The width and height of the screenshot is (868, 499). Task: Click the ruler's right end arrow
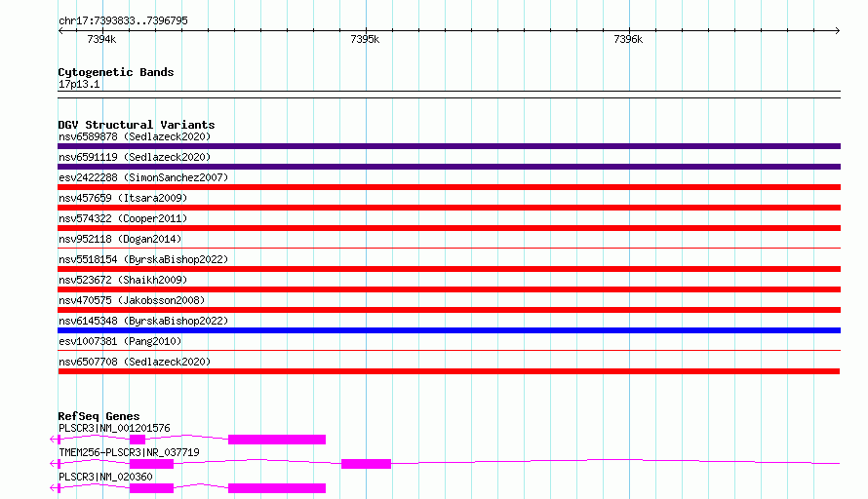(x=837, y=30)
